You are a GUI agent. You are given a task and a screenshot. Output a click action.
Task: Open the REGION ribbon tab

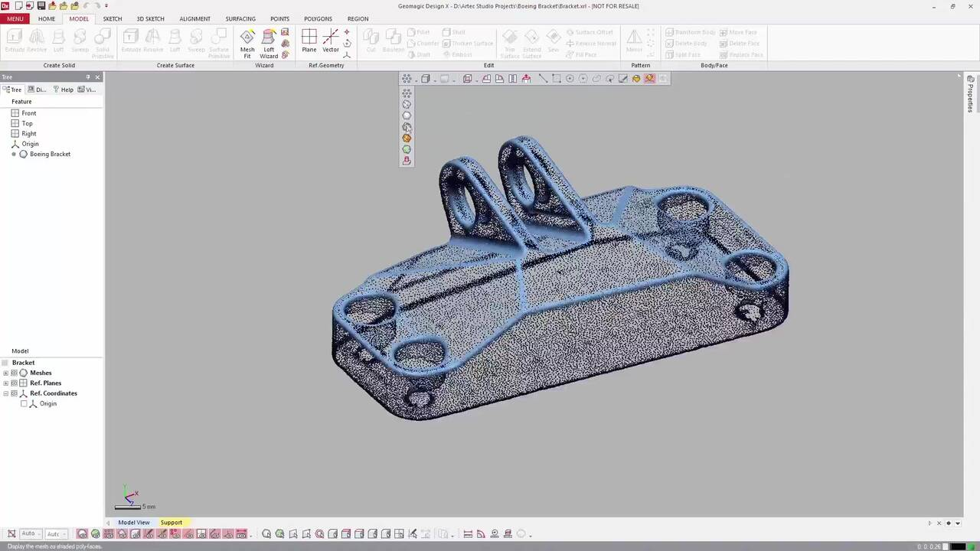pos(358,18)
